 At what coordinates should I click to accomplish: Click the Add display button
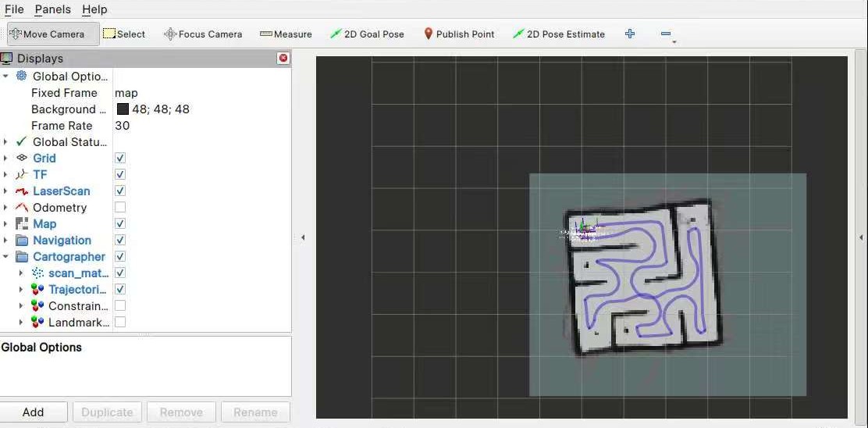[33, 412]
